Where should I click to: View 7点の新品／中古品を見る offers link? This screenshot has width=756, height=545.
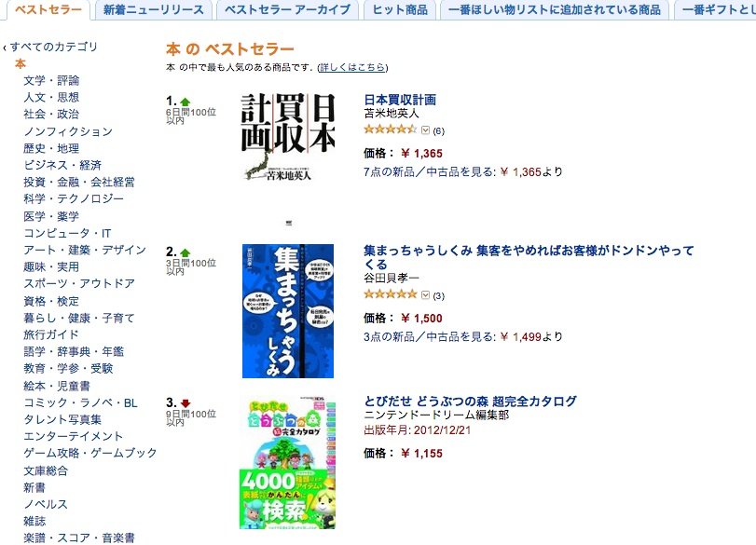(430, 172)
